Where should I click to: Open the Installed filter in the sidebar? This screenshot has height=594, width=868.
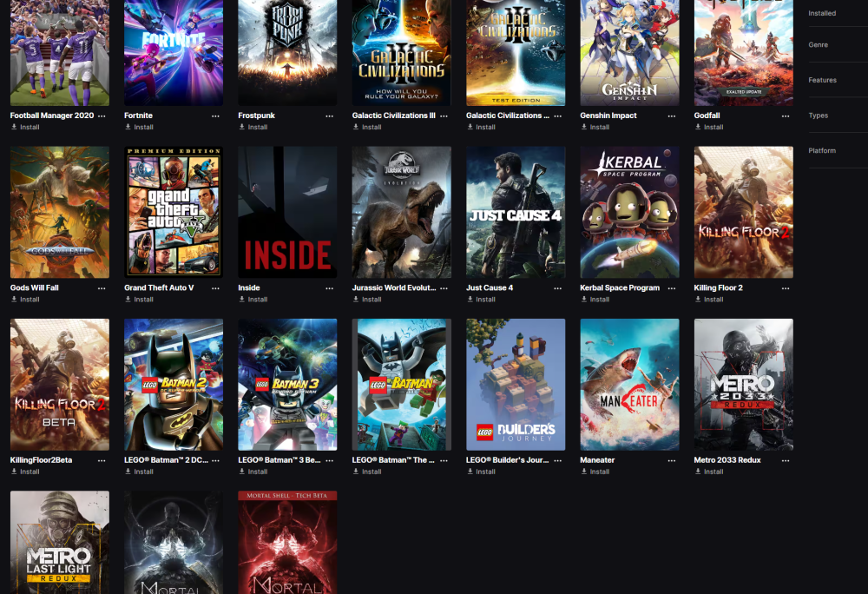coord(822,13)
